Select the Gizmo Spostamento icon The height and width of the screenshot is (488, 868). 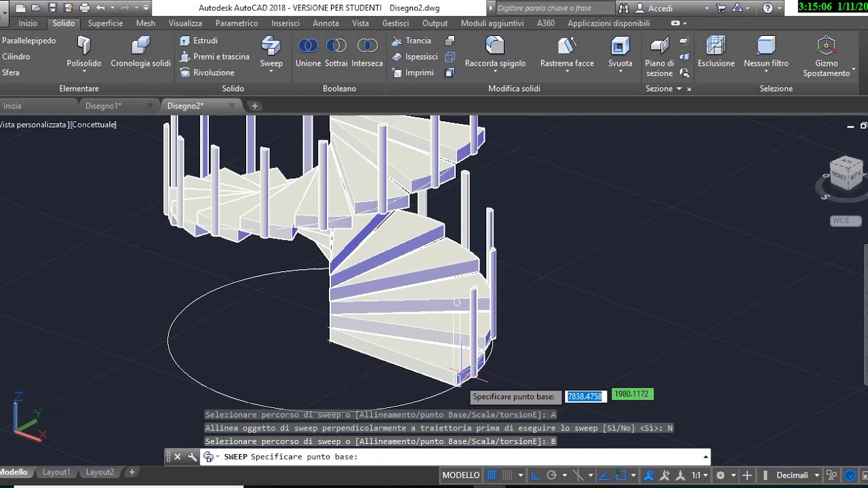click(x=826, y=45)
